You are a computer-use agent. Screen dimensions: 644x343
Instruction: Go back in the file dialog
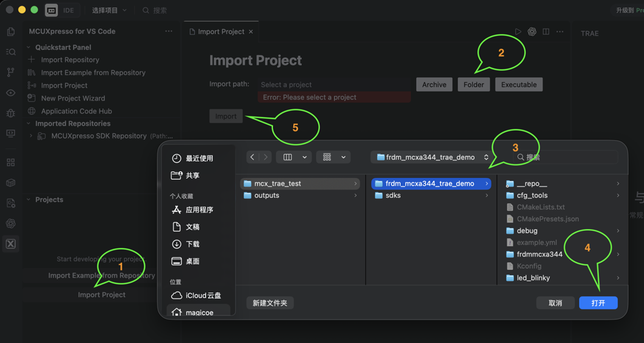pyautogui.click(x=253, y=157)
